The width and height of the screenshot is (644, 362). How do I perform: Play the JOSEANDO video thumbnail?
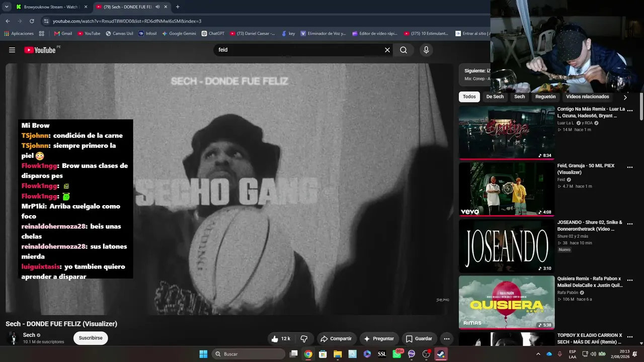click(x=507, y=246)
